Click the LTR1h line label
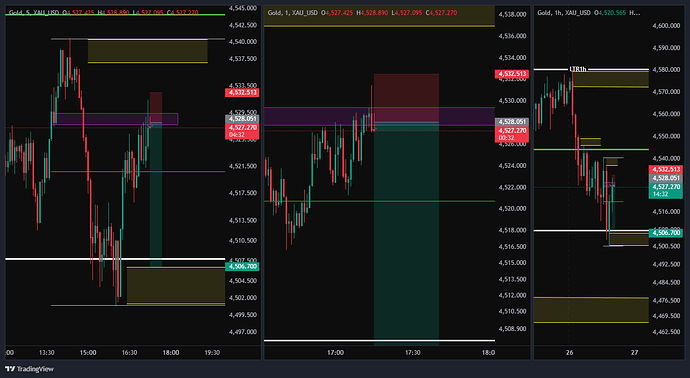The height and width of the screenshot is (378, 690). pos(578,69)
